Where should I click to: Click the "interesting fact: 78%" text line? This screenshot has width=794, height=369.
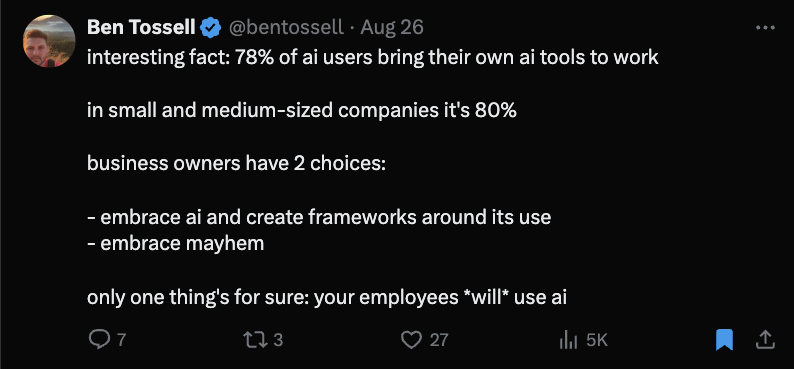[373, 57]
